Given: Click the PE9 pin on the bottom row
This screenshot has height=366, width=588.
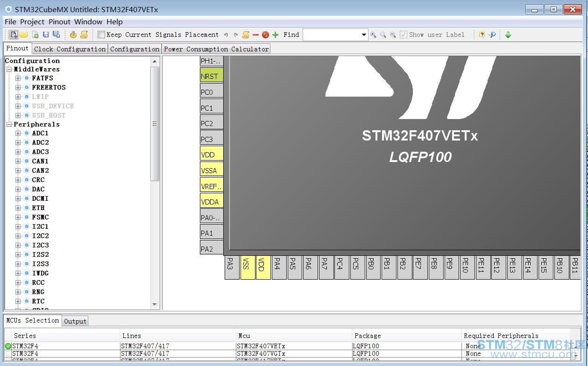Looking at the screenshot, I should [x=452, y=267].
